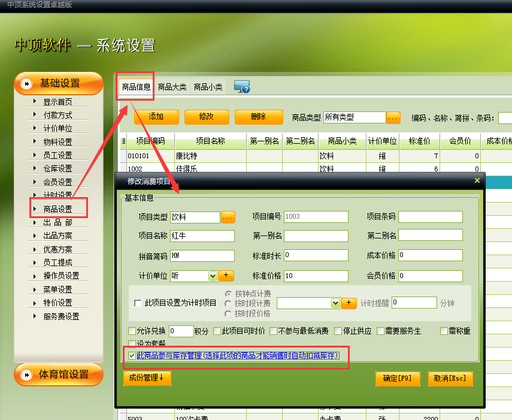Confirm with 确定[F9] button
This screenshot has width=512, height=420.
[x=398, y=379]
